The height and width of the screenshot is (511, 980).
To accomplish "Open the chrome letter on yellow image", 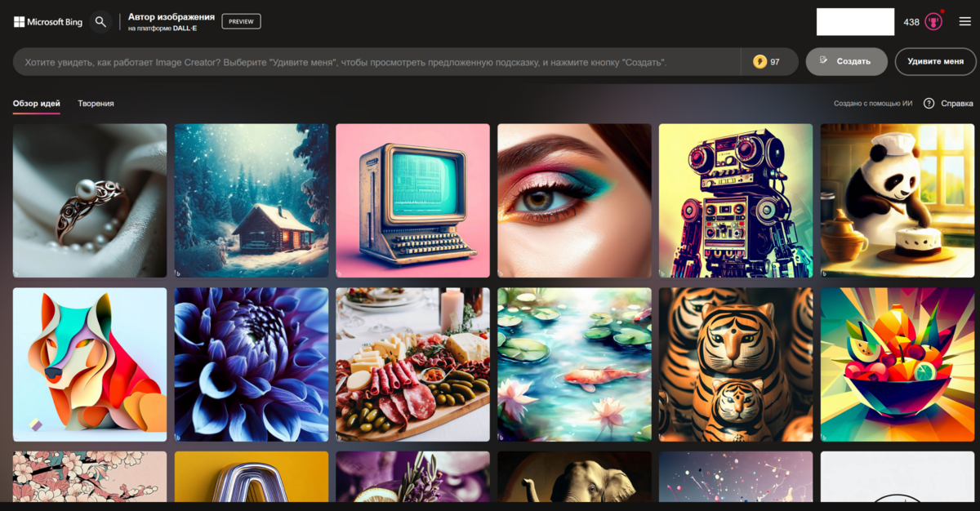I will coord(252,477).
